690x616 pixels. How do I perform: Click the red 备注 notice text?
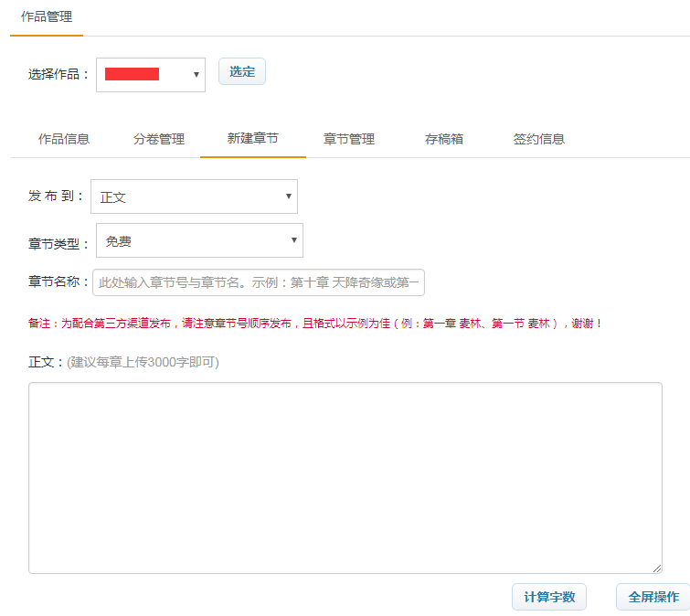315,324
